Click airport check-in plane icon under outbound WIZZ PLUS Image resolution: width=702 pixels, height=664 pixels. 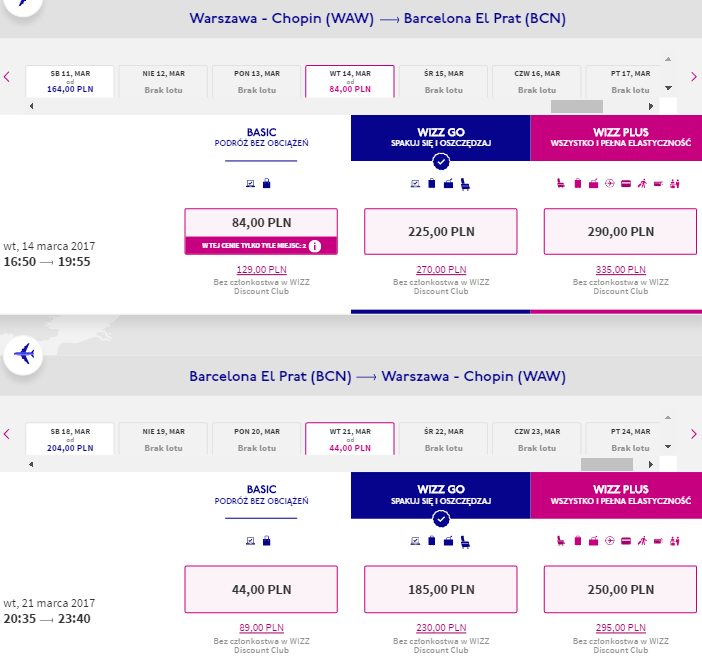click(609, 183)
